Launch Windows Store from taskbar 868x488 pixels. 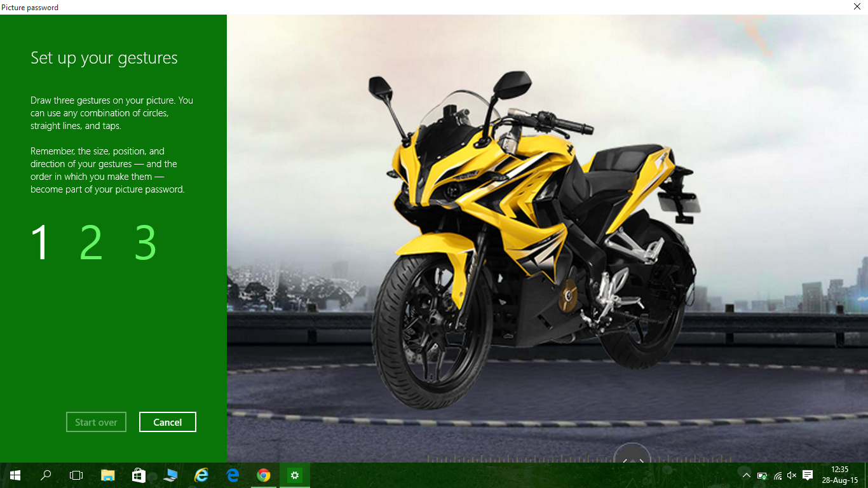[139, 475]
